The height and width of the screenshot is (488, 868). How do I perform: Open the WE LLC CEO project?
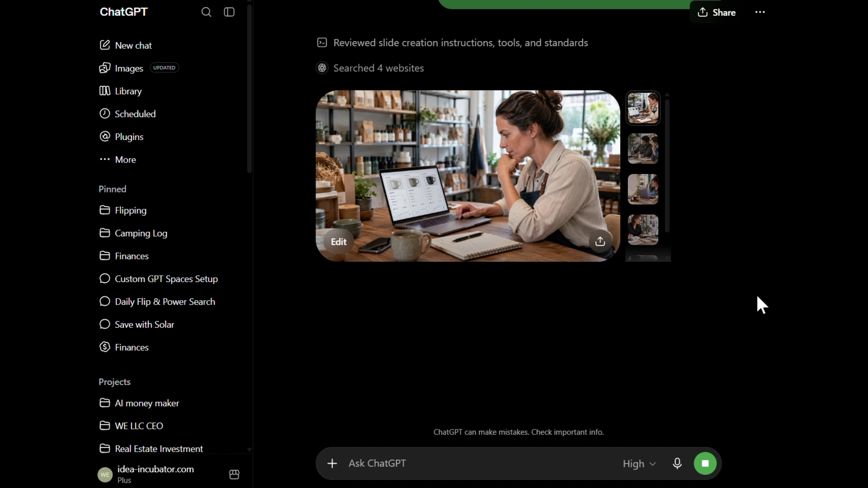coord(131,426)
